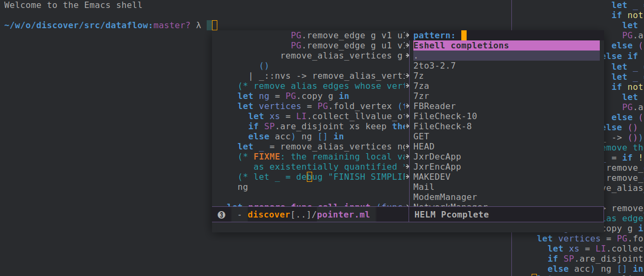Select MAKEDEV from the list
Image resolution: width=644 pixels, height=276 pixels.
[432, 177]
